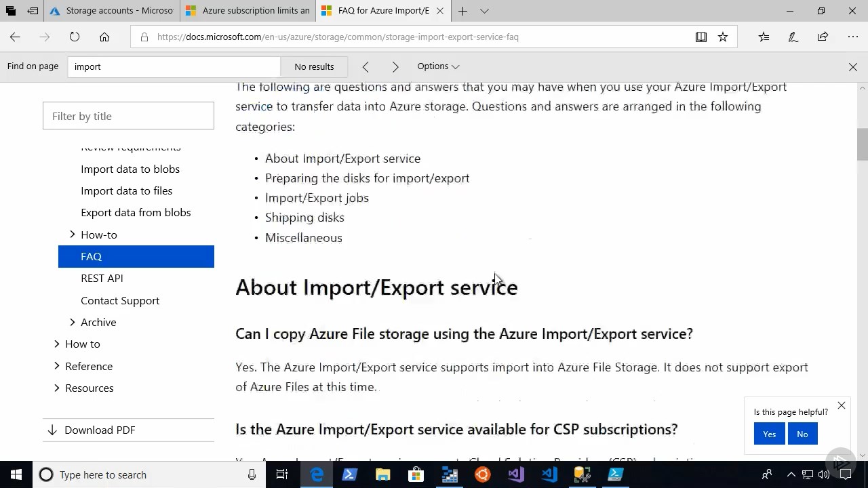Click the network tray icon
The image size is (868, 488).
pos(808,474)
